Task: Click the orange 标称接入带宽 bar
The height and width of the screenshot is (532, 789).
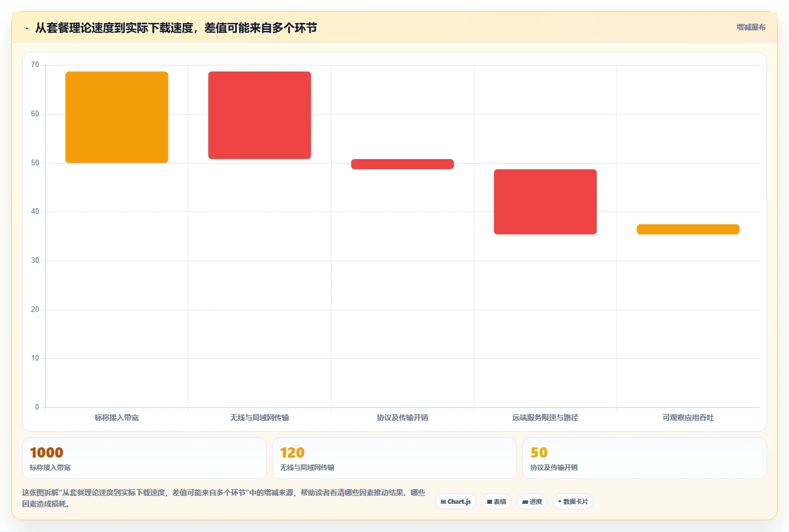Action: tap(117, 117)
